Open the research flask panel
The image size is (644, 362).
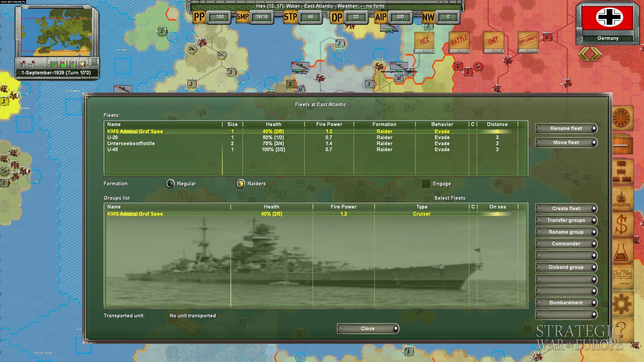tap(623, 250)
